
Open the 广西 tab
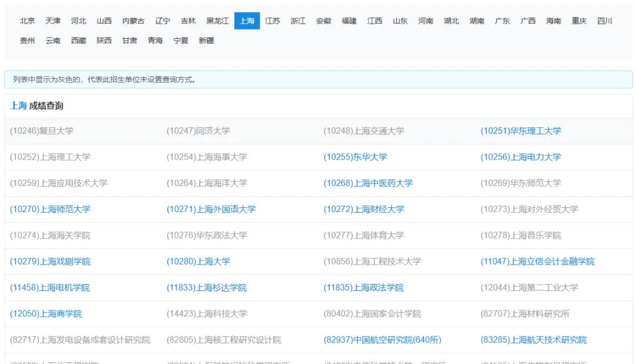[x=528, y=21]
